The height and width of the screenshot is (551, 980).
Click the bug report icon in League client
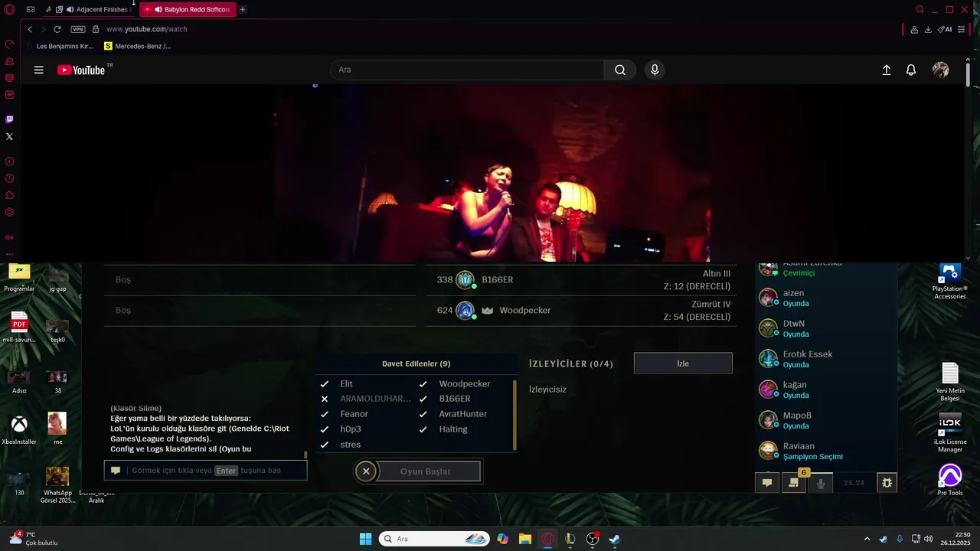[887, 483]
